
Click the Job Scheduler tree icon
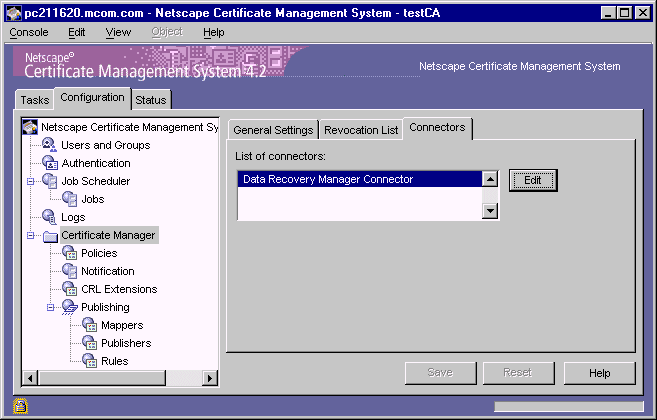49,181
